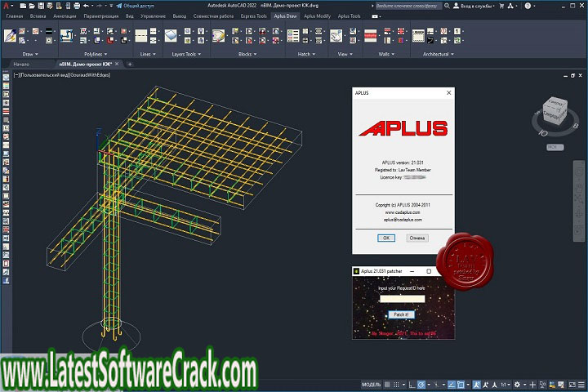Click the New file icon in quick access toolbar
Screen dimensions: 588x392
pos(23,6)
